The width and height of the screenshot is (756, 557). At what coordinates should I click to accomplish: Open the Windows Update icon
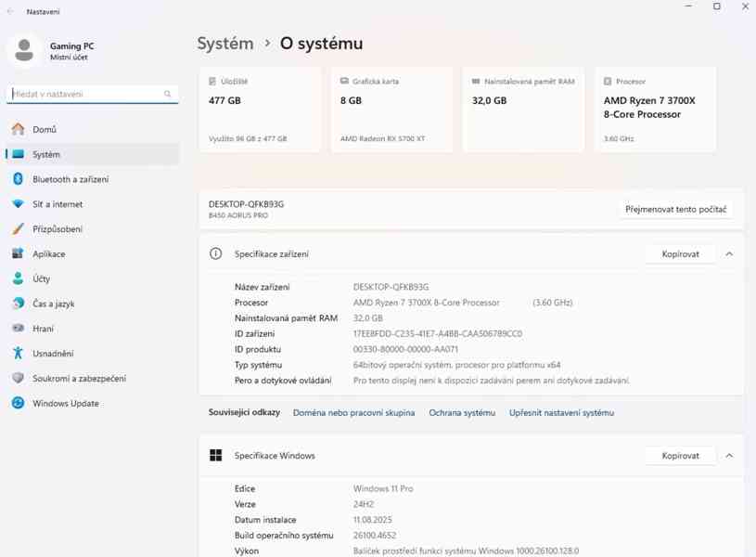click(x=18, y=403)
